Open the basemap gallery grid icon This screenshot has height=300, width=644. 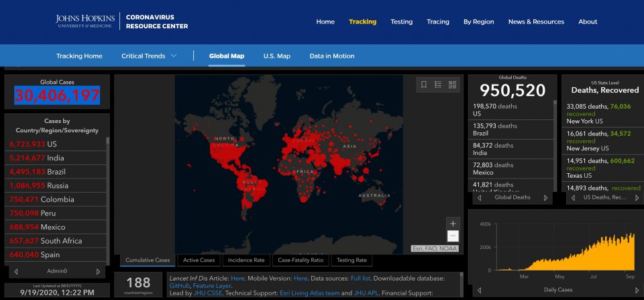click(452, 85)
